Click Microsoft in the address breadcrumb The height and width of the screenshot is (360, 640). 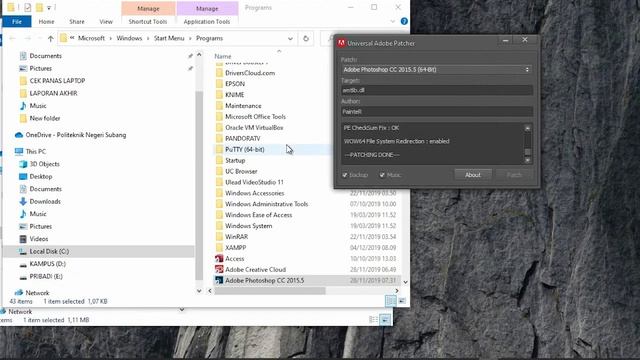pyautogui.click(x=91, y=38)
